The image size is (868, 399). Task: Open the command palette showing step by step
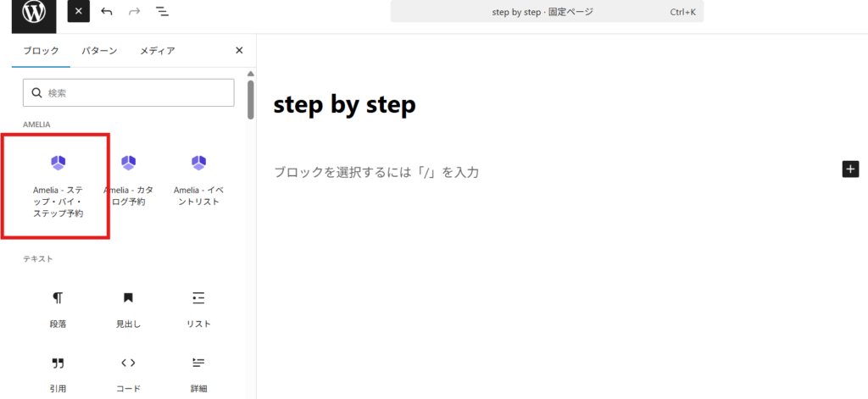pos(547,12)
